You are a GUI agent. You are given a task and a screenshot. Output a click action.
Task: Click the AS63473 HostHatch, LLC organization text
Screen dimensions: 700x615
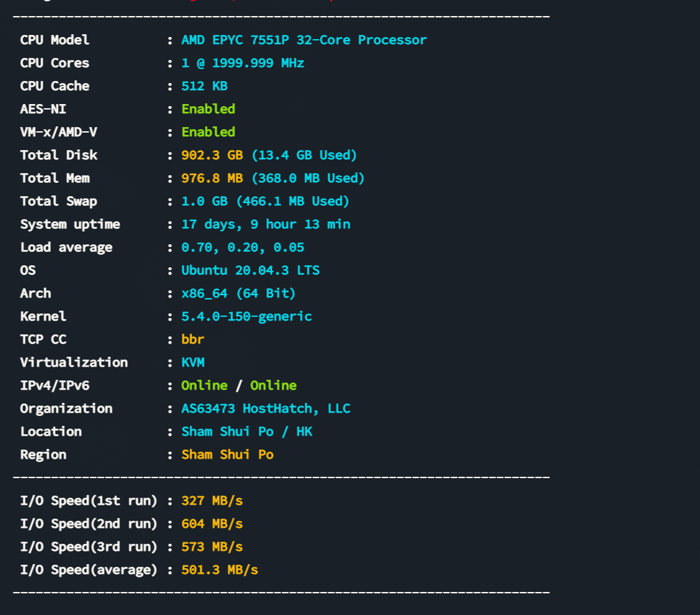(x=265, y=408)
